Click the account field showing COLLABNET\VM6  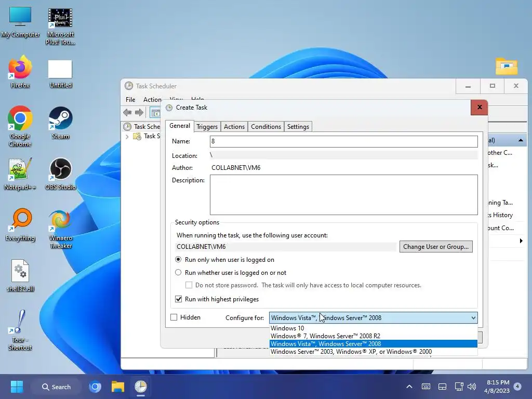(x=286, y=247)
